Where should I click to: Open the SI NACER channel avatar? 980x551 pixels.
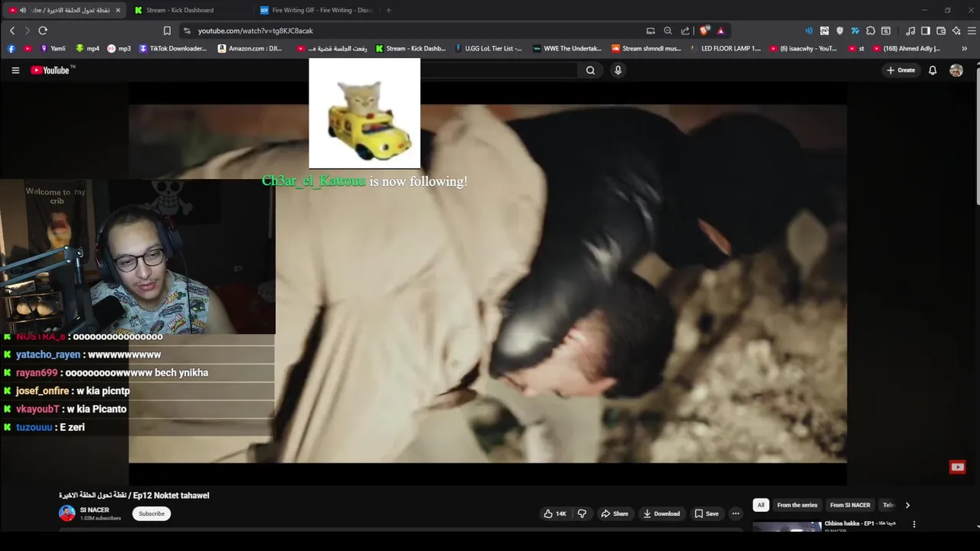(67, 514)
